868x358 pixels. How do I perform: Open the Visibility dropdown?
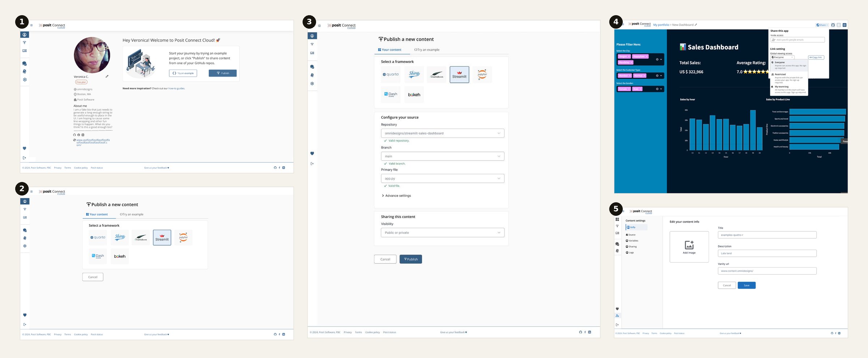pyautogui.click(x=443, y=233)
